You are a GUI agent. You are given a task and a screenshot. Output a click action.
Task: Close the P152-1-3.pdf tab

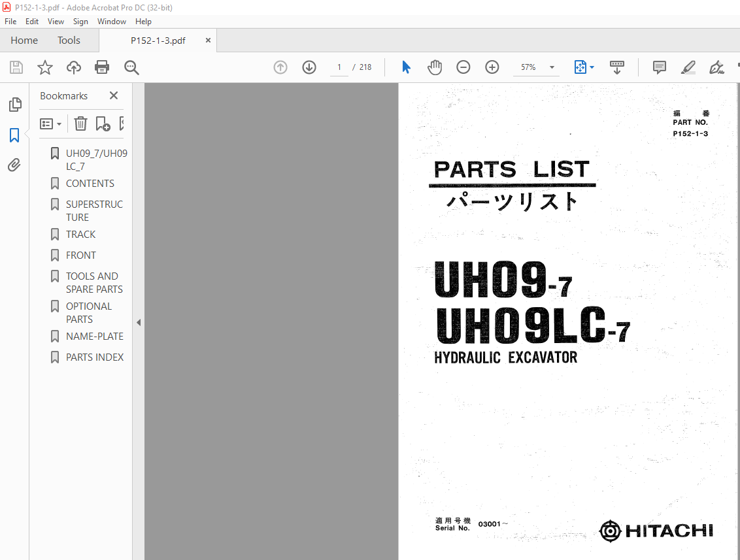click(208, 41)
